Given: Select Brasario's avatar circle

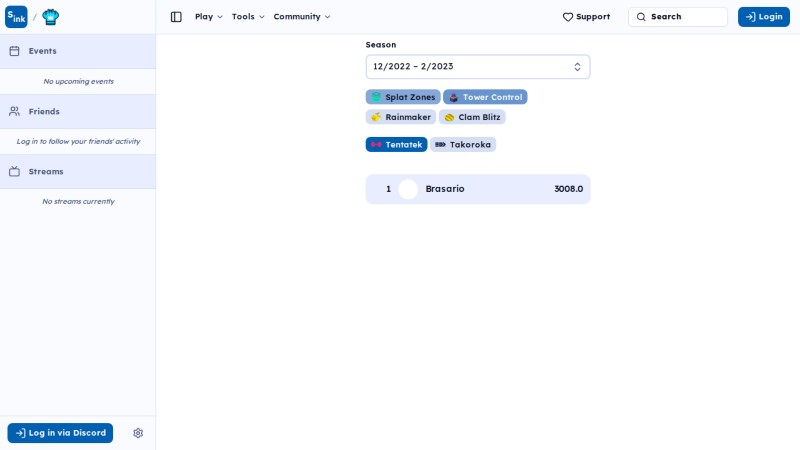Looking at the screenshot, I should click(408, 189).
